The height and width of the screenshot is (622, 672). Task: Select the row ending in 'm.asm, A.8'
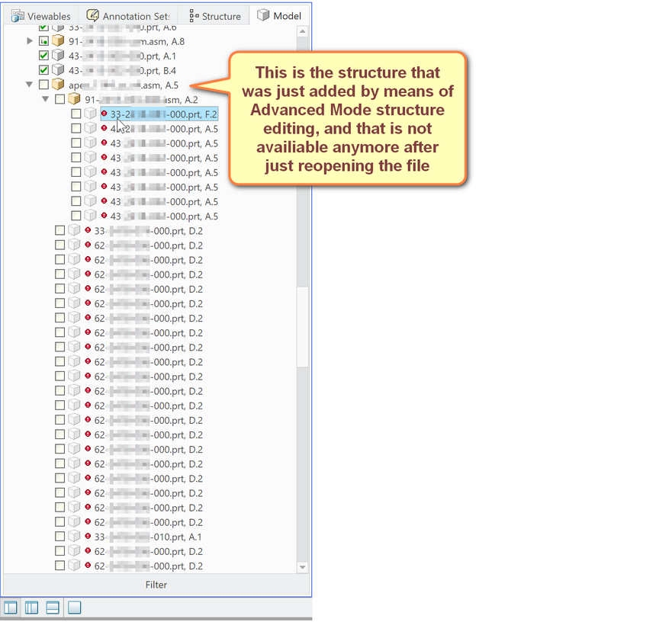pyautogui.click(x=127, y=42)
